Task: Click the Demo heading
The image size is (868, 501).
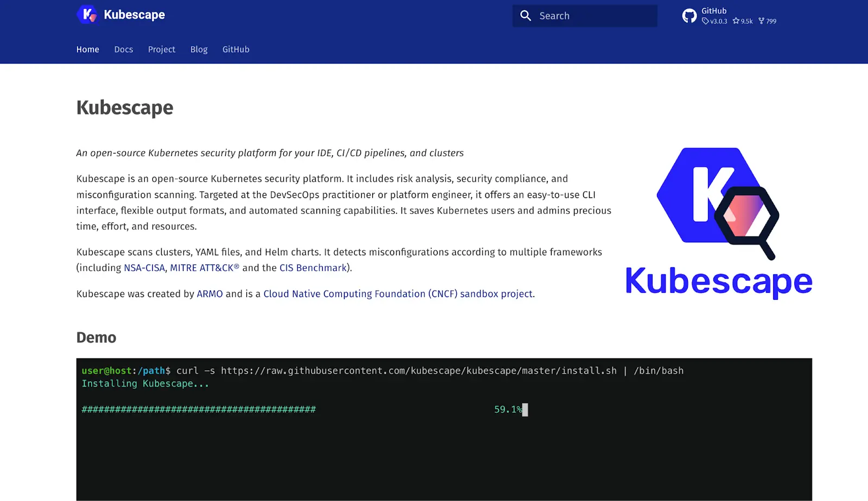Action: (97, 337)
